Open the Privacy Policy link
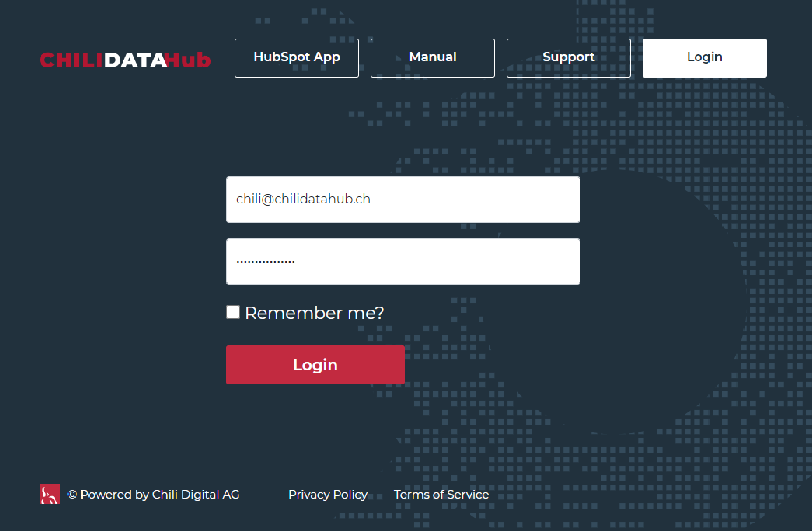This screenshot has height=531, width=812. click(328, 495)
